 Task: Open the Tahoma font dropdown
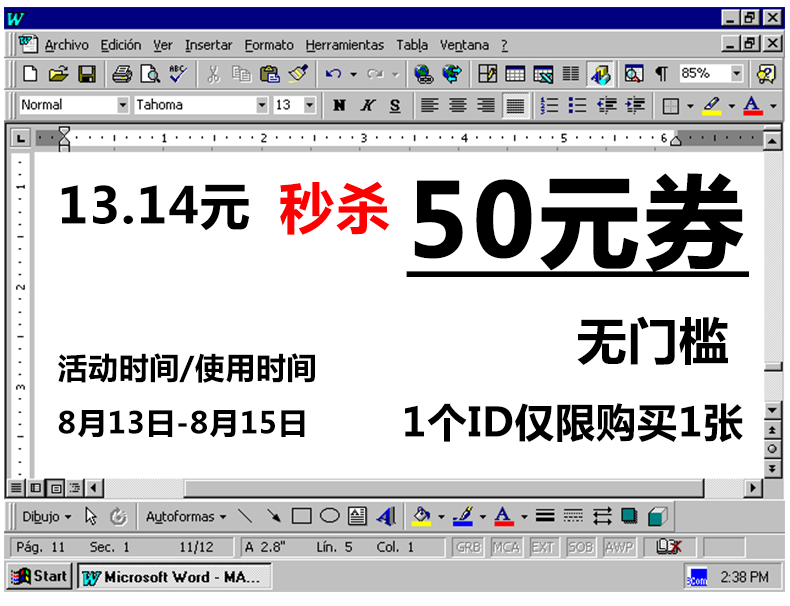coord(262,105)
